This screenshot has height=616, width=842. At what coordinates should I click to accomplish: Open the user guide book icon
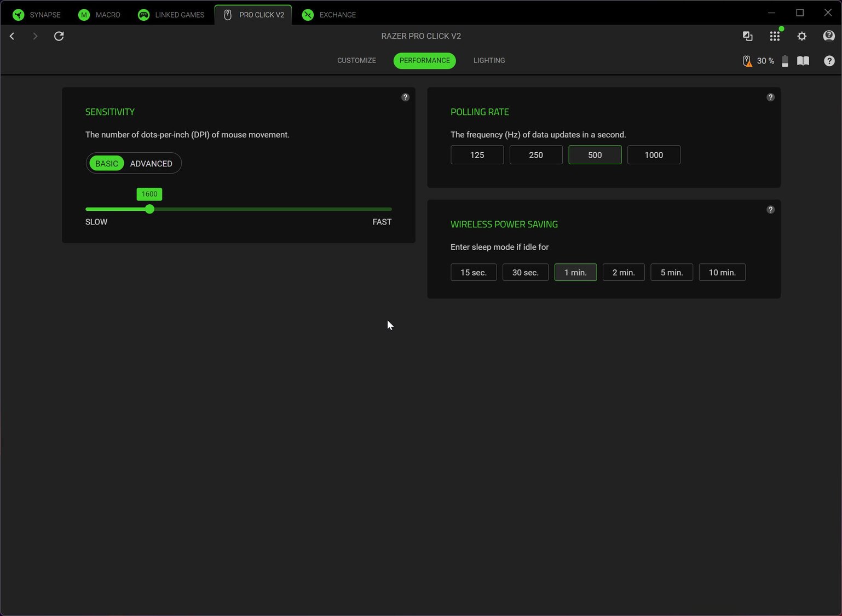point(803,61)
